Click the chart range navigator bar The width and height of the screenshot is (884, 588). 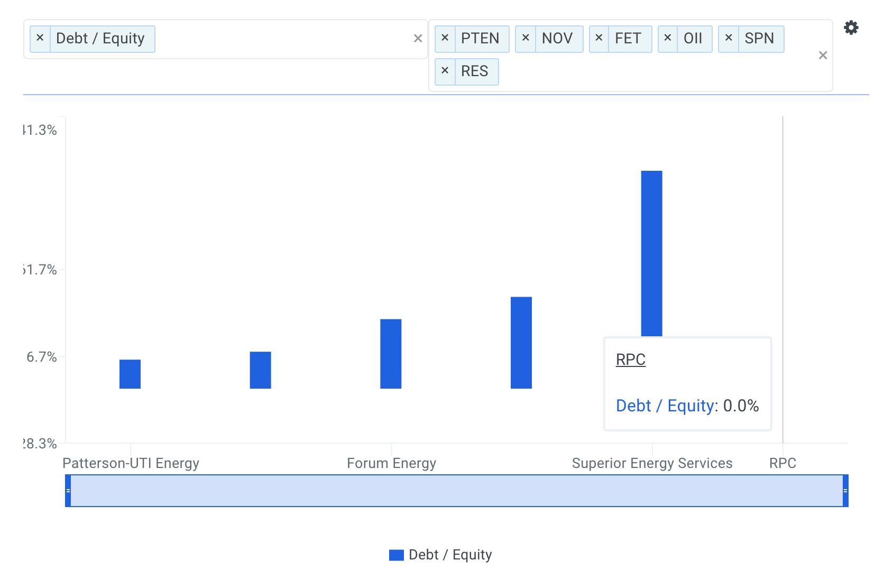(x=457, y=491)
